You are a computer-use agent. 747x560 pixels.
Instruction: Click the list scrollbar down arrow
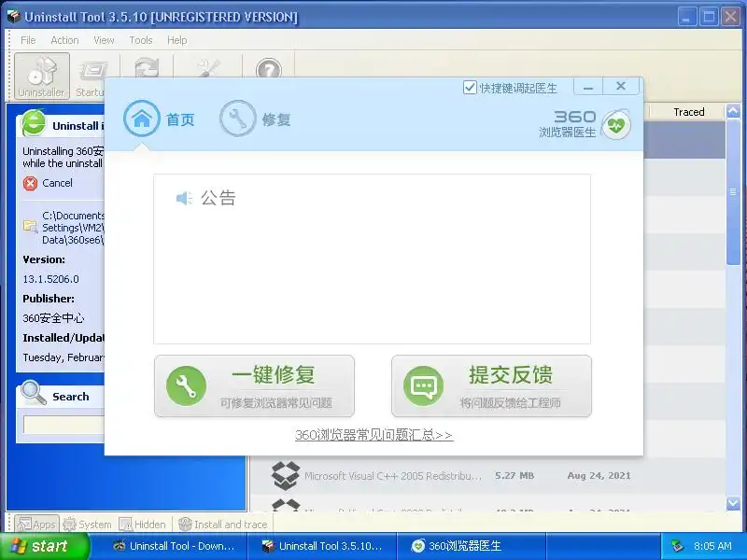point(733,503)
